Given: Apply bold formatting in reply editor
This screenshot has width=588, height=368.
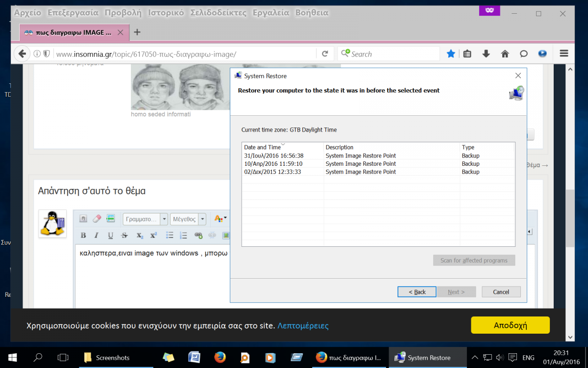Looking at the screenshot, I should [83, 236].
